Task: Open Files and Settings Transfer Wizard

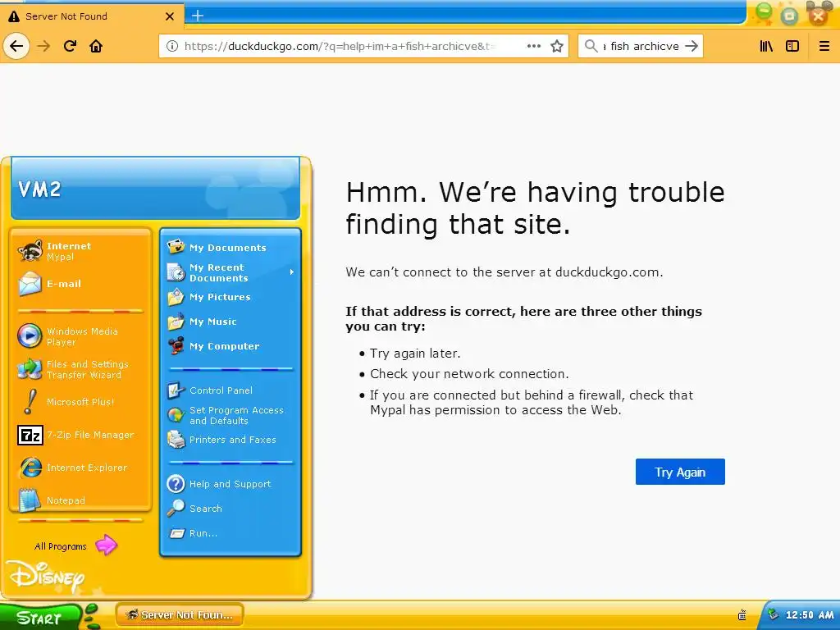Action: pyautogui.click(x=80, y=369)
